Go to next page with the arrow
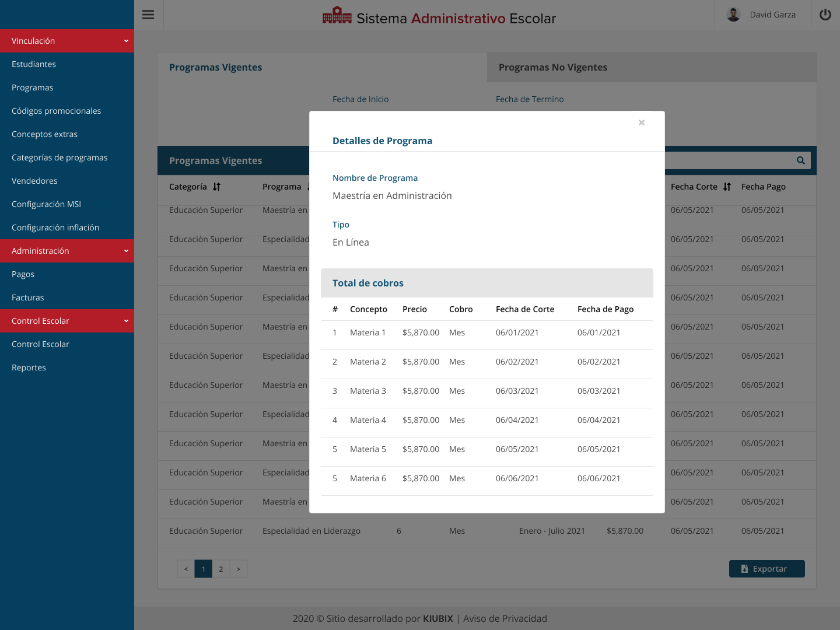 [x=239, y=569]
